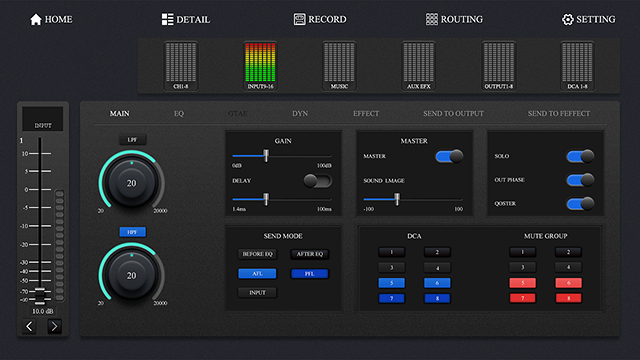Switch to the GTAE tab

238,113
